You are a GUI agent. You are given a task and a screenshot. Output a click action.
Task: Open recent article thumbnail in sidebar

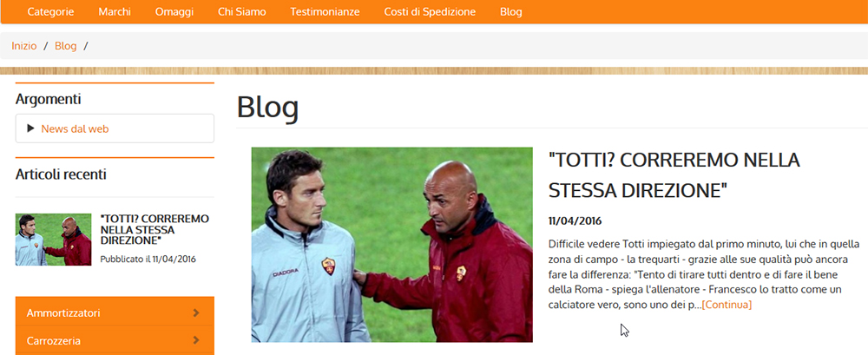coord(53,240)
